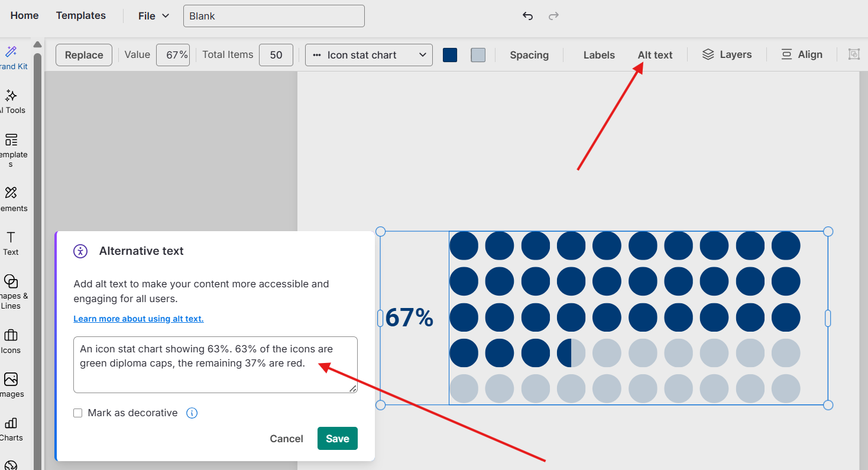Open the Icon stat chart type dropdown
Viewport: 868px width, 470px height.
(368, 54)
